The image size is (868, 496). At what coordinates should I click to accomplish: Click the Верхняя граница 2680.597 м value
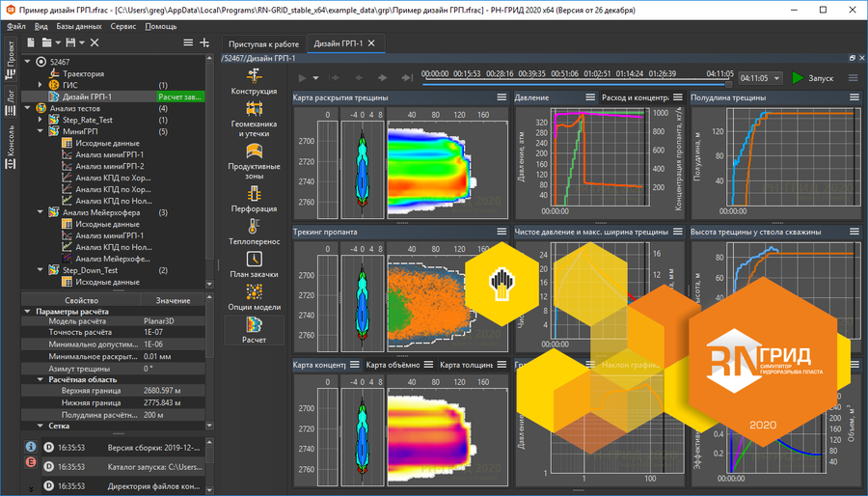point(173,390)
